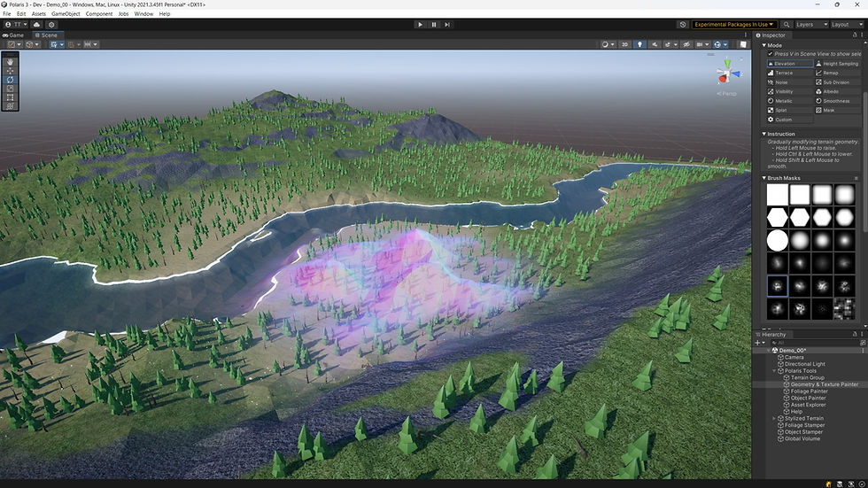Screen dimensions: 868x488
Task: Click the orientation gizmo in scene view
Action: coord(727,73)
